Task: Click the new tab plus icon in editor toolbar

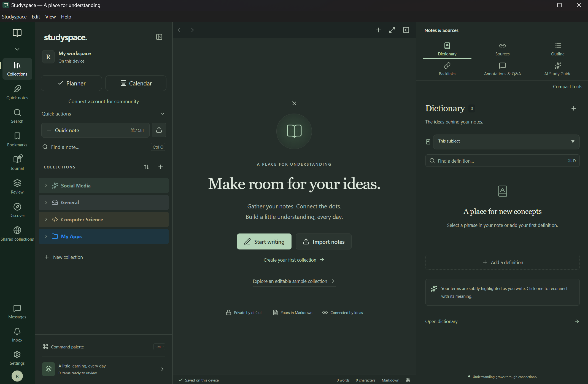Action: 378,30
